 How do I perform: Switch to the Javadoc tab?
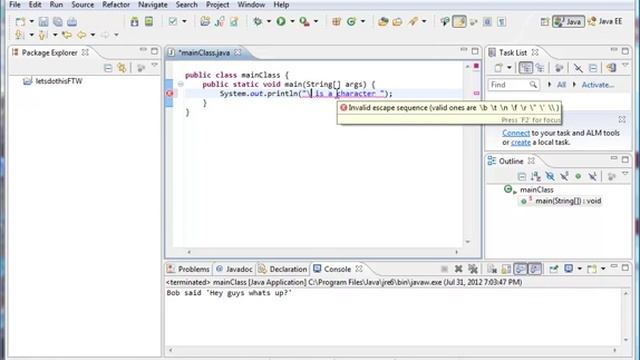click(234, 269)
